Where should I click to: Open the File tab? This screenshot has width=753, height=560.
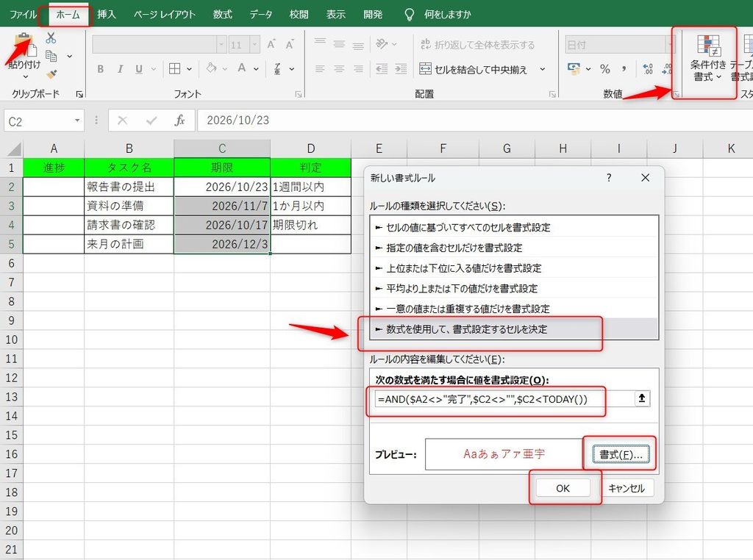tap(23, 15)
